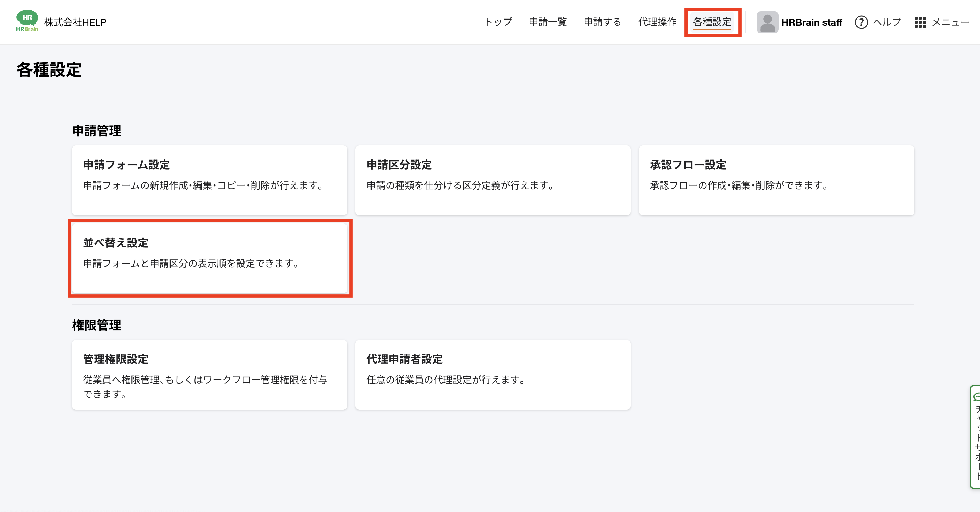The height and width of the screenshot is (512, 980).
Task: Open 申請一覧 navigation item
Action: click(x=548, y=22)
